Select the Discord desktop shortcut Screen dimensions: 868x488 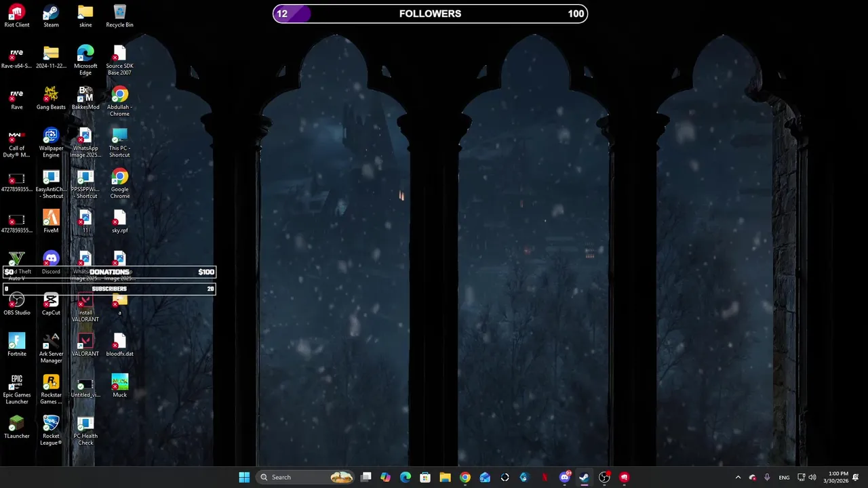pos(51,264)
